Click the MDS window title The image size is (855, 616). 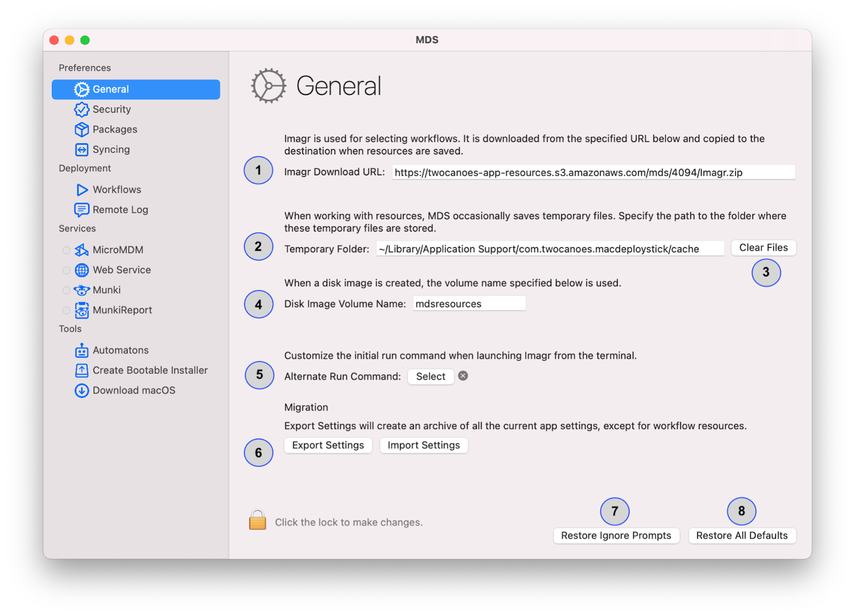(x=427, y=40)
